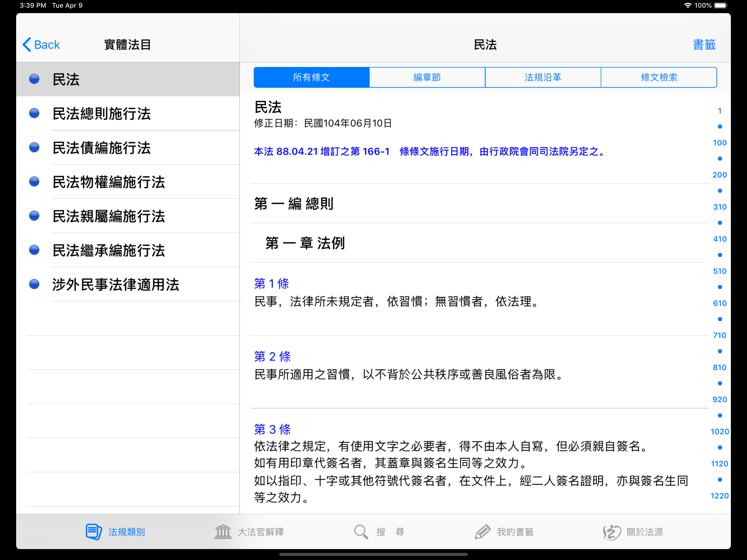Tap the blue bullet beside 涉外民事法律適用法
747x560 pixels.
pyautogui.click(x=34, y=284)
